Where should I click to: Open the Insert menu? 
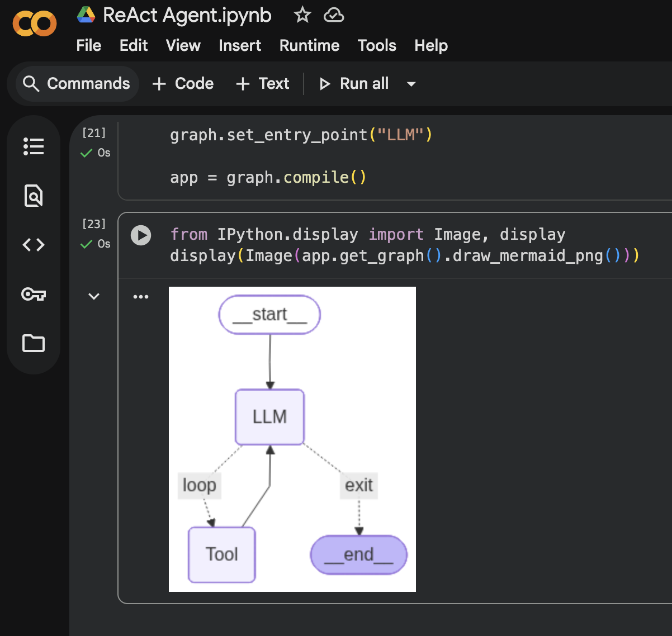[240, 45]
